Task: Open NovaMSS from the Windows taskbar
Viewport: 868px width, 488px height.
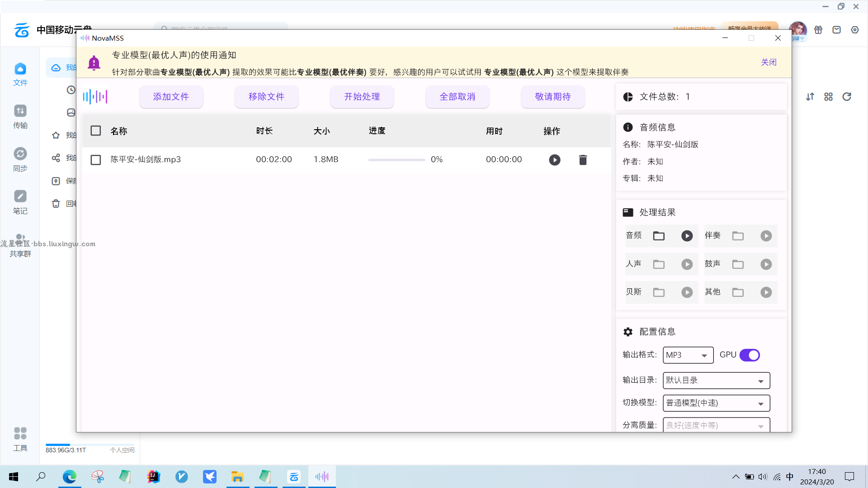Action: 322,477
